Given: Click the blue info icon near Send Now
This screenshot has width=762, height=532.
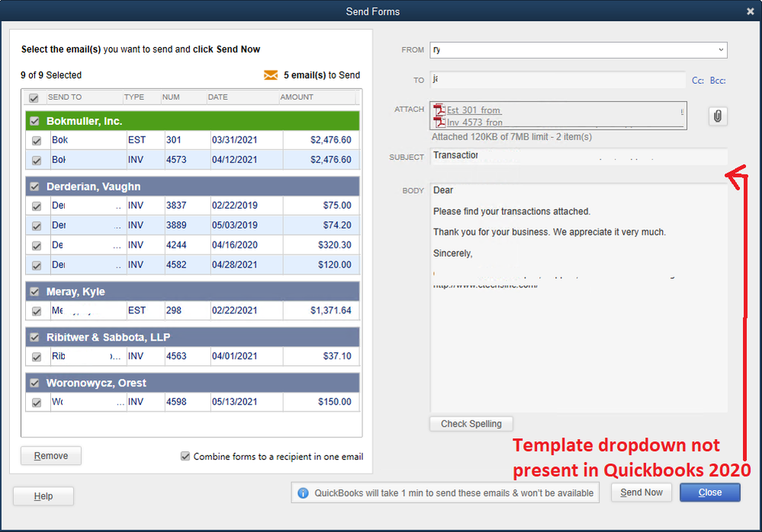Looking at the screenshot, I should (x=303, y=493).
